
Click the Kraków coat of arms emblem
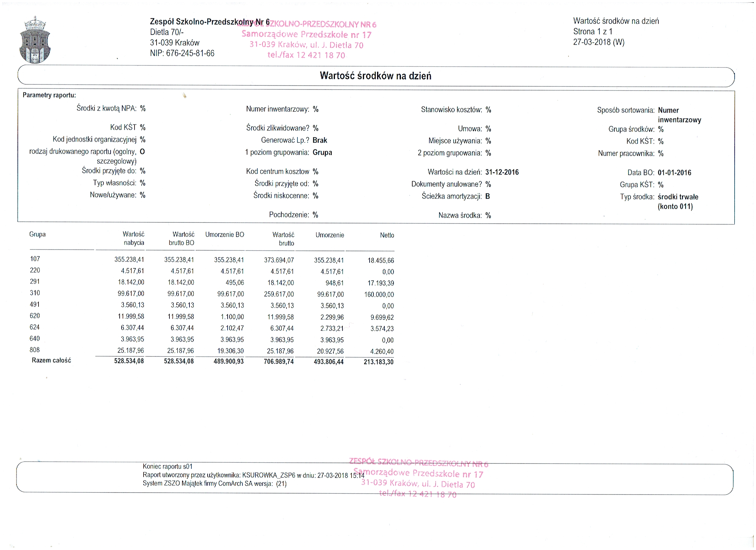click(35, 40)
